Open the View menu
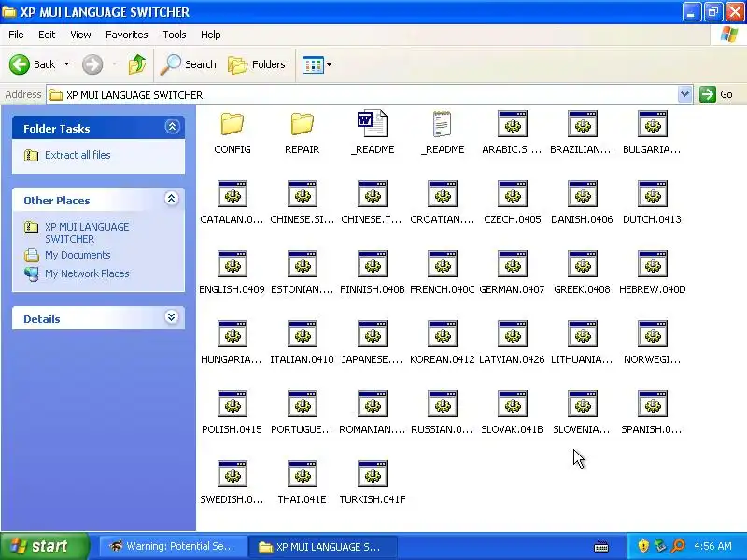Viewport: 747px width, 560px height. (x=80, y=35)
